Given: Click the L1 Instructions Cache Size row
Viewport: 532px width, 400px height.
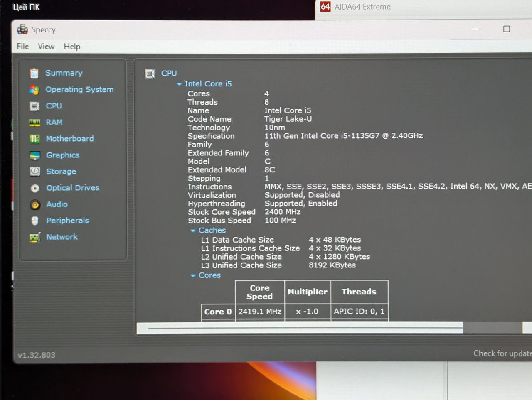Looking at the screenshot, I should pos(281,248).
